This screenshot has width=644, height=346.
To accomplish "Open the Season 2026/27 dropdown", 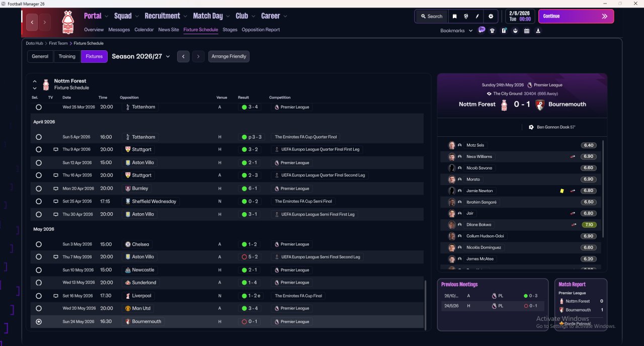I will pos(141,56).
